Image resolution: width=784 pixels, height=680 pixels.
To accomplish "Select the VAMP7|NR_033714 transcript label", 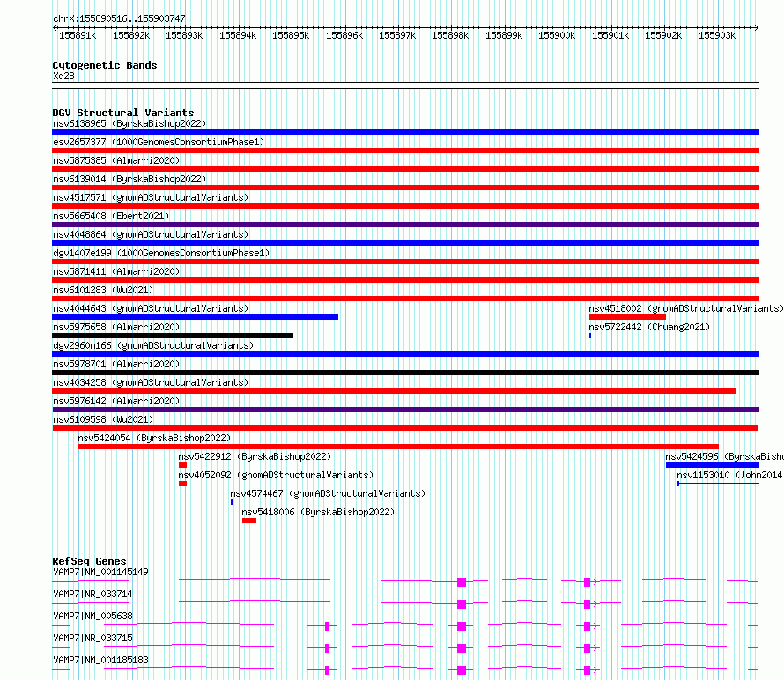I will coord(92,594).
